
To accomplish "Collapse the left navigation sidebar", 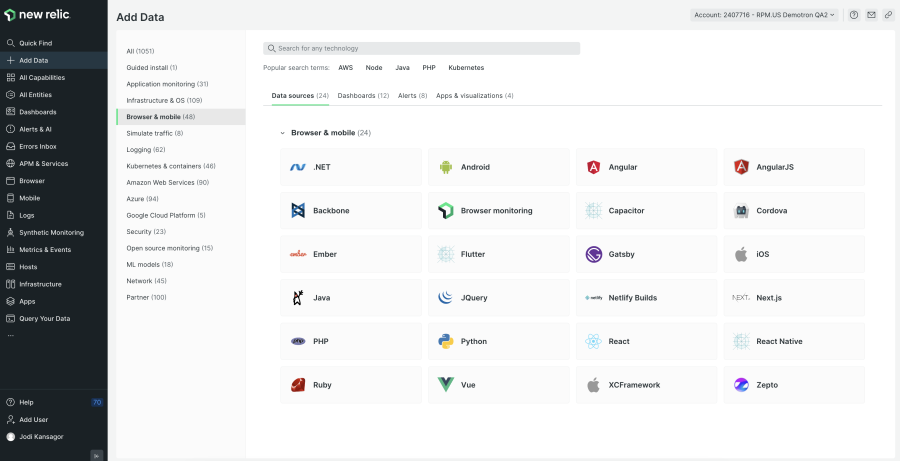I will 97,455.
